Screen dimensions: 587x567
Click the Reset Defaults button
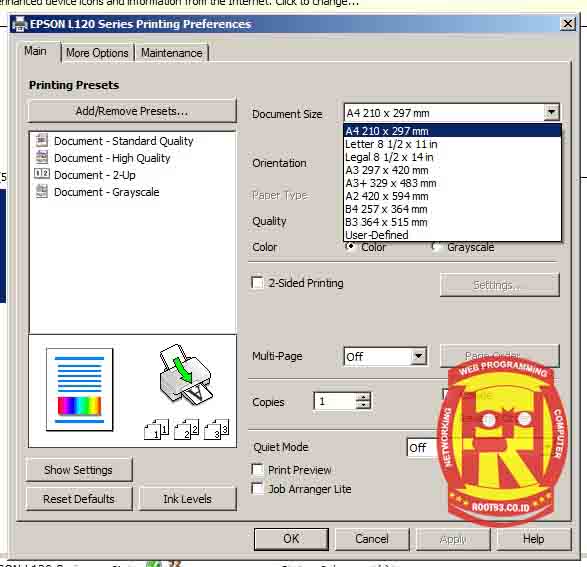pyautogui.click(x=79, y=499)
